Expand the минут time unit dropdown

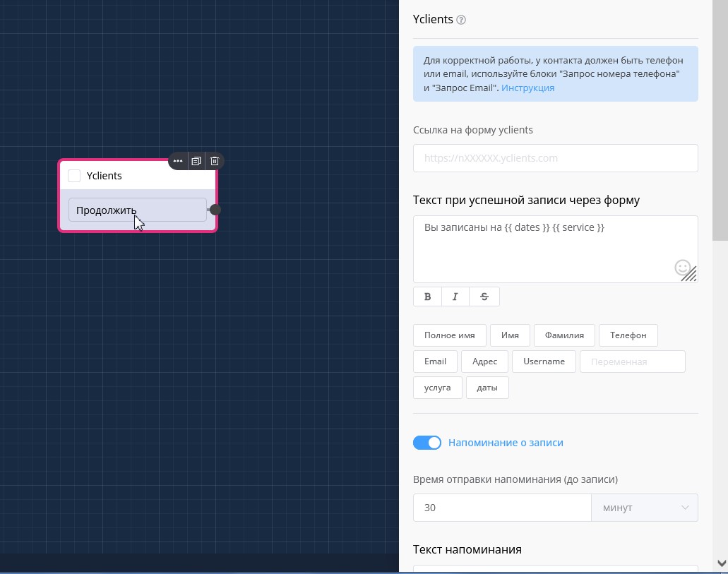click(x=644, y=508)
